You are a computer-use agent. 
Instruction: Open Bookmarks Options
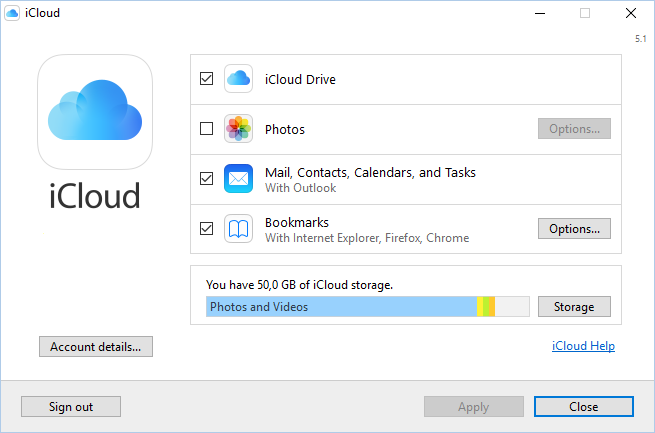[574, 229]
